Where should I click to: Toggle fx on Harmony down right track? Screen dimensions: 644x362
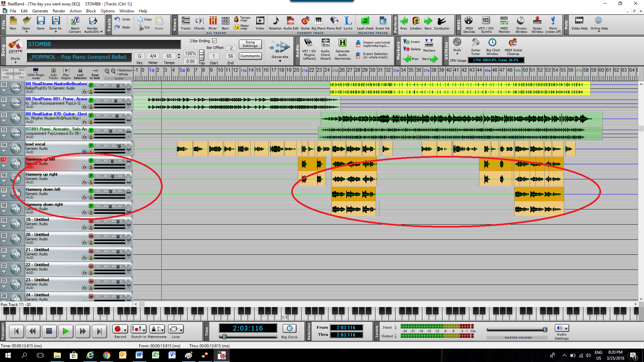point(85,212)
